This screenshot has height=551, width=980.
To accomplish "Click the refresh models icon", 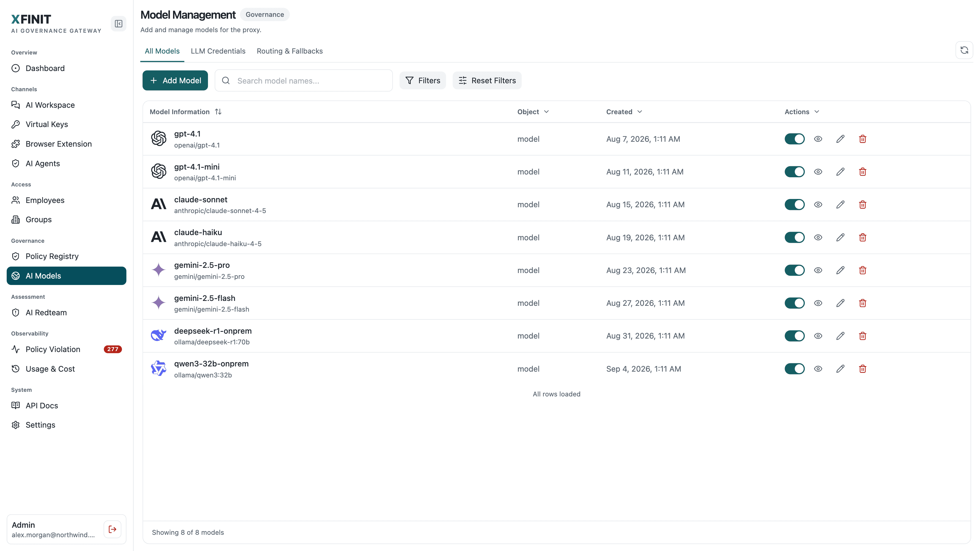I will tap(964, 50).
